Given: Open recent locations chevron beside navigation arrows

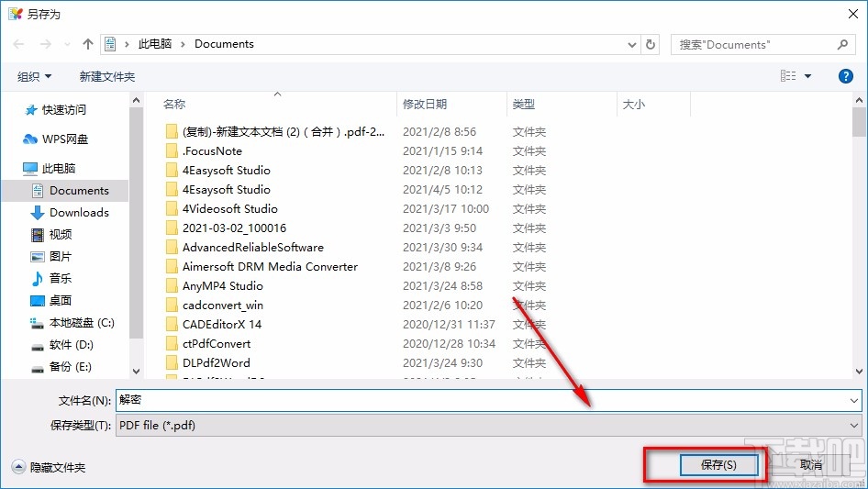Looking at the screenshot, I should tap(67, 44).
